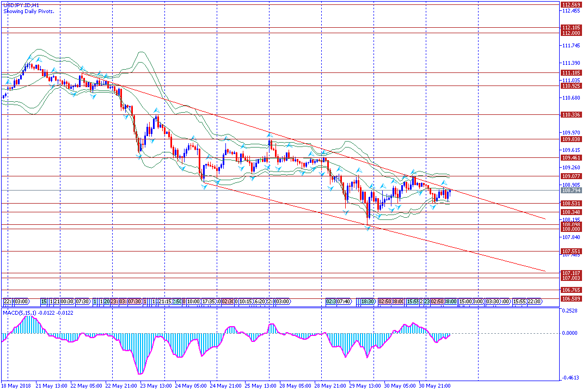
Task: Select the 0.2528 MACD scale value
Action: click(569, 311)
